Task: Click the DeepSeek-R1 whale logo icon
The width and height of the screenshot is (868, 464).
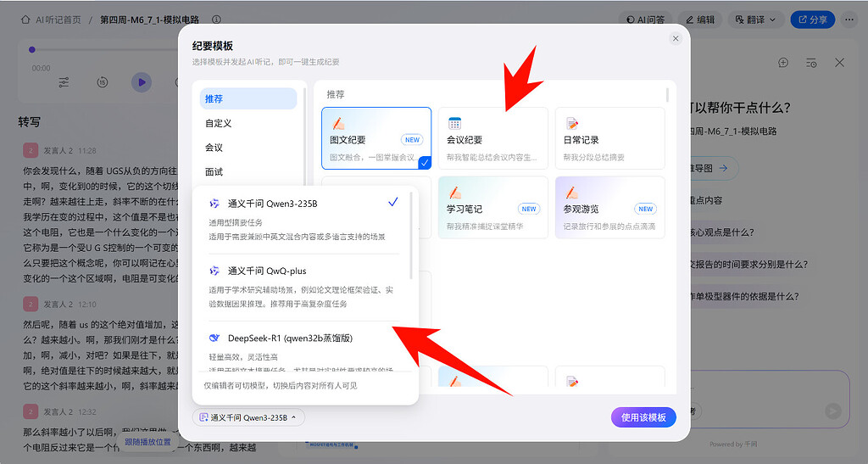Action: coord(214,338)
